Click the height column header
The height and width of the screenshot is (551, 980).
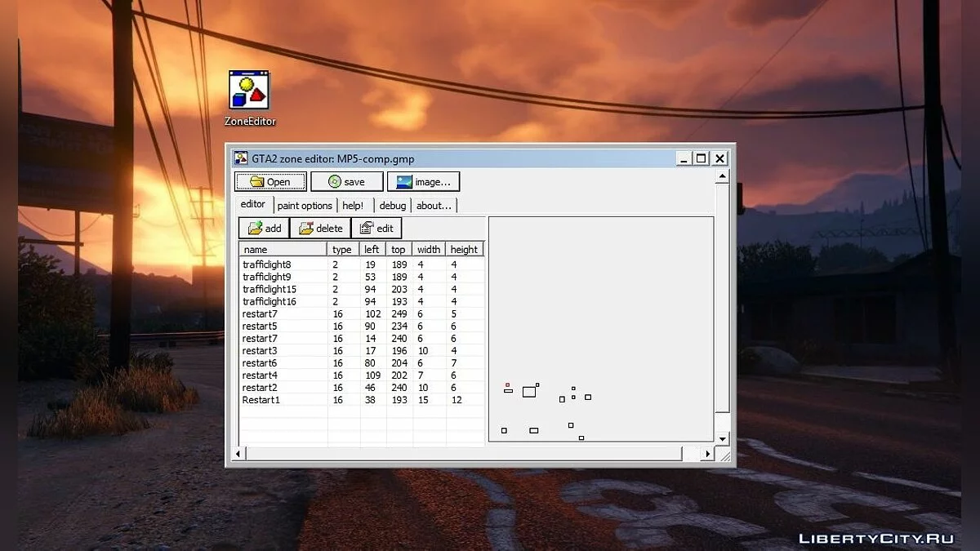[465, 249]
